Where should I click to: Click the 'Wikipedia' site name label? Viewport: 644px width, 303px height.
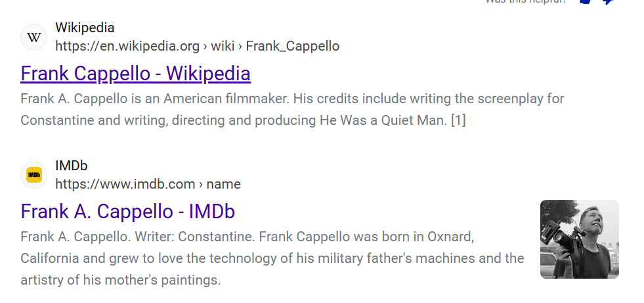pos(85,28)
